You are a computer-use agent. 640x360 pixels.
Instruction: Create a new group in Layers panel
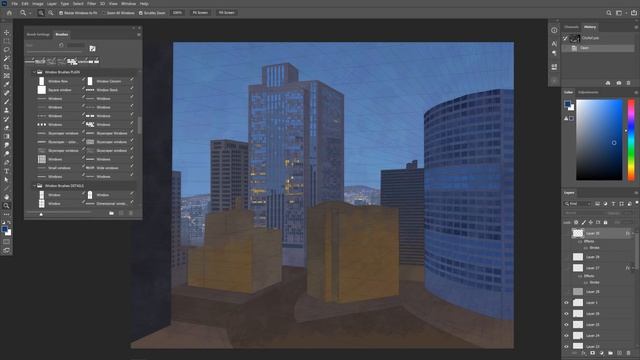click(x=611, y=353)
